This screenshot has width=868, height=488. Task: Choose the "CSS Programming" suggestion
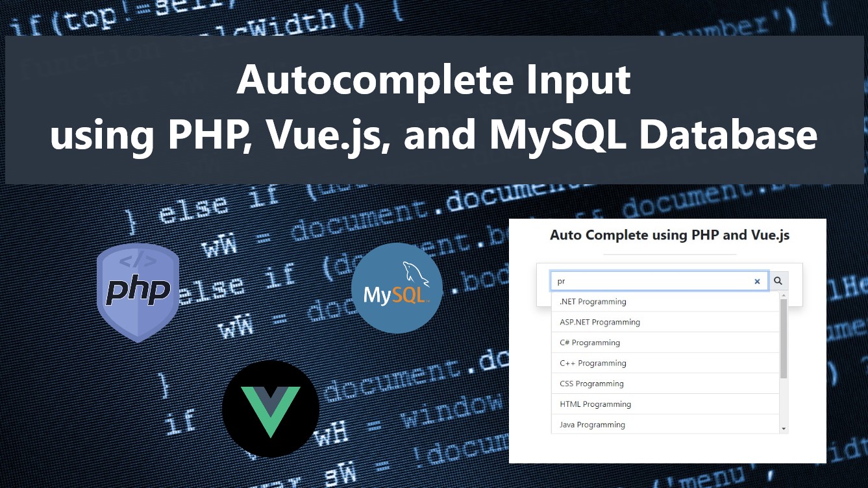pyautogui.click(x=591, y=384)
